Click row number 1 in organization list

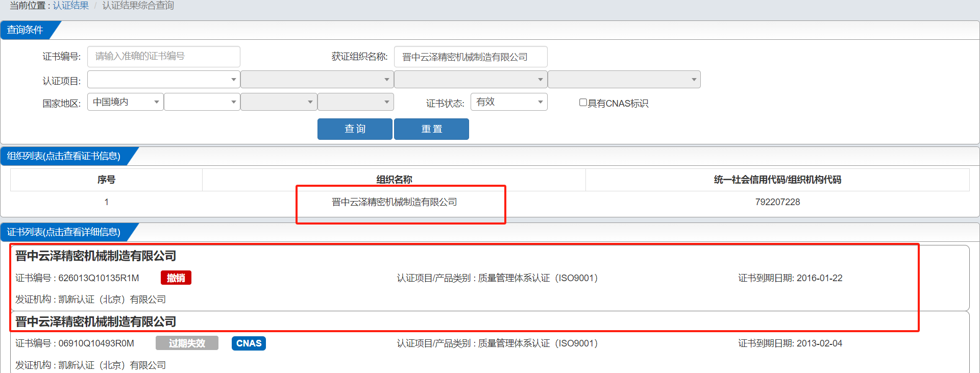click(106, 202)
